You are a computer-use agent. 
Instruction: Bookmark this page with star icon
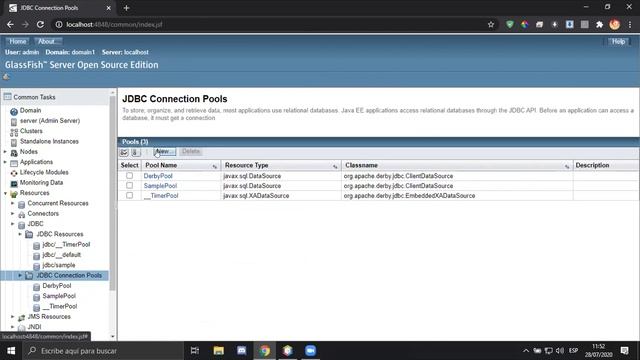(x=491, y=24)
